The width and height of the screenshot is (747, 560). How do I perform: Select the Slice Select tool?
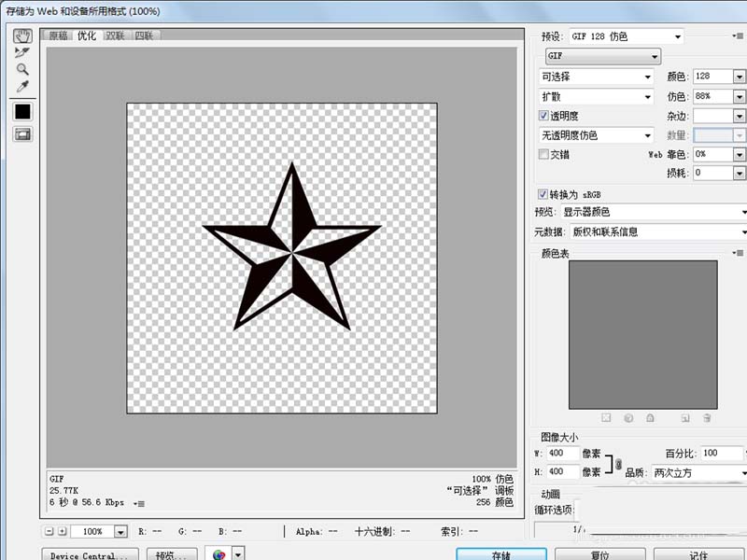[22, 52]
